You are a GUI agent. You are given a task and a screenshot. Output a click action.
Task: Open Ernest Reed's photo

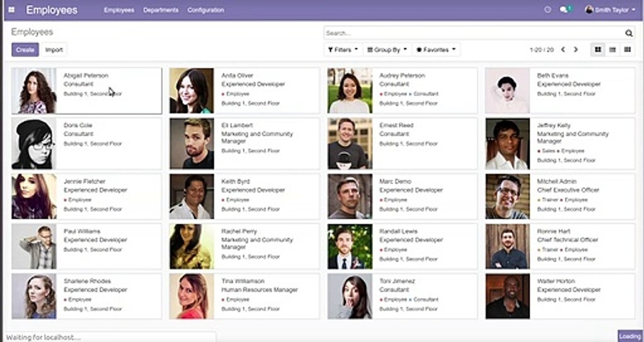[350, 144]
